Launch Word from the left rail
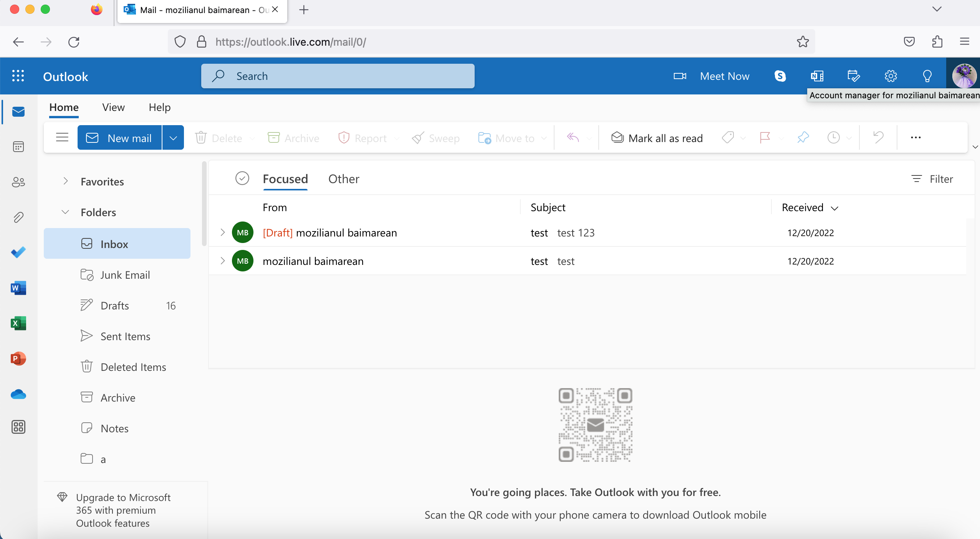The image size is (980, 539). pos(18,288)
